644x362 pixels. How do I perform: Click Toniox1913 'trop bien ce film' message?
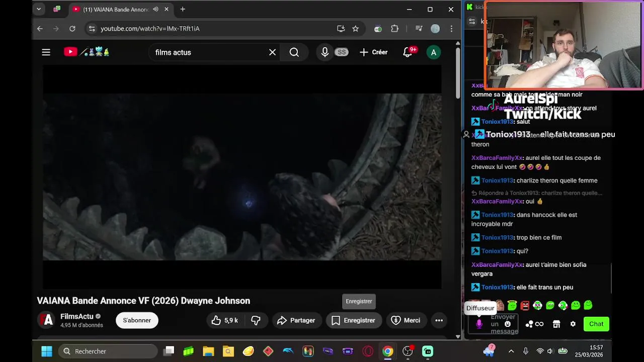click(516, 237)
